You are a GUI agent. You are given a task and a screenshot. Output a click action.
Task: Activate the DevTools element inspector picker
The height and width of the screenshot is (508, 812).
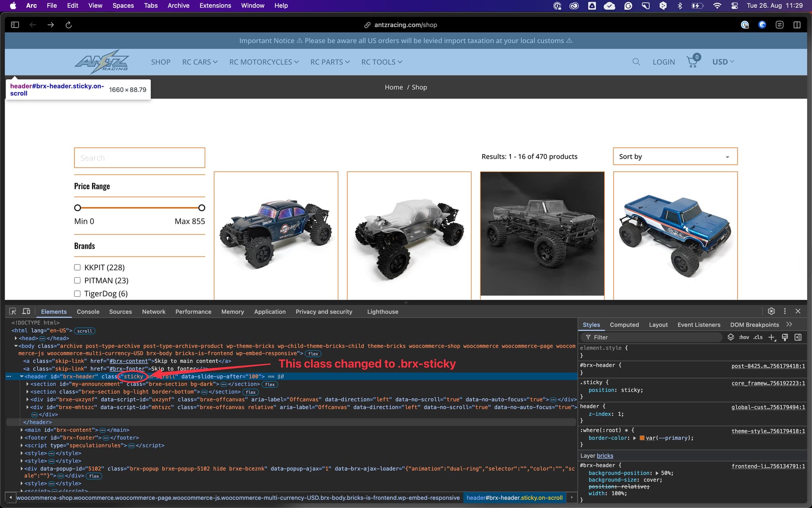13,312
